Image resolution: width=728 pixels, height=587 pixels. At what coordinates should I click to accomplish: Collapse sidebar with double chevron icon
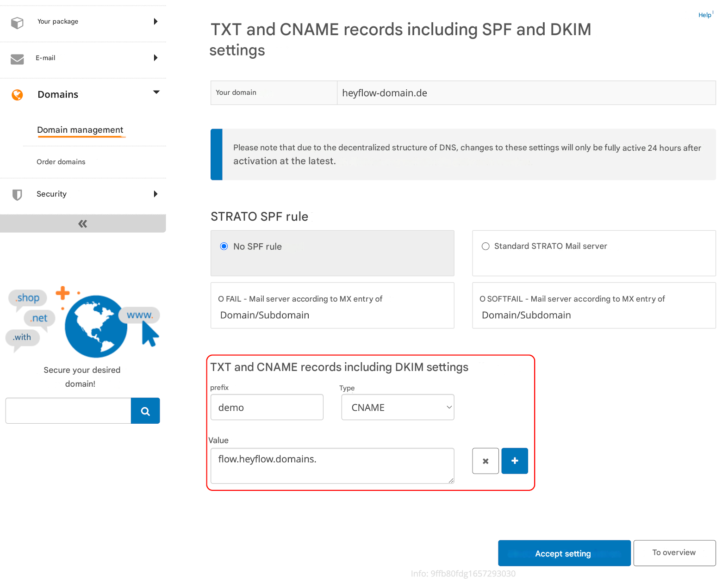pos(83,224)
